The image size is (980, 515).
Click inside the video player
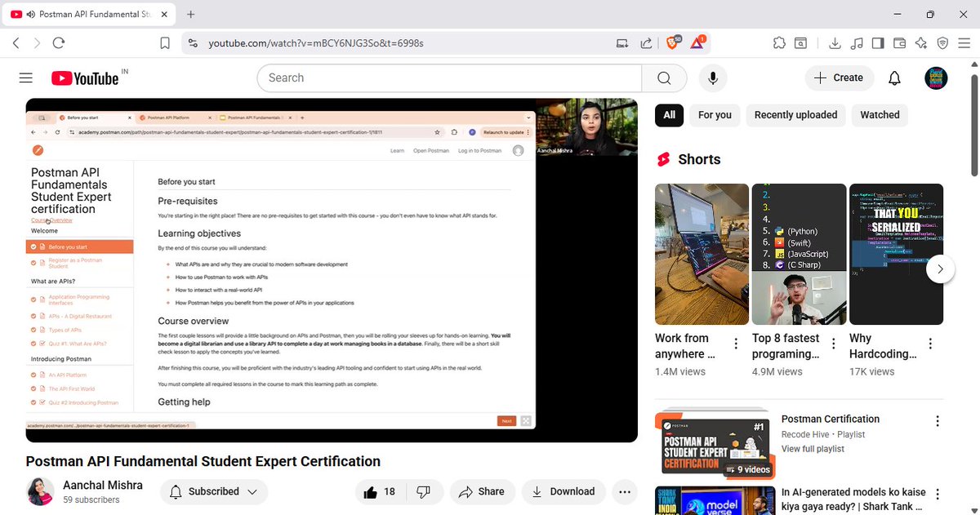point(332,270)
